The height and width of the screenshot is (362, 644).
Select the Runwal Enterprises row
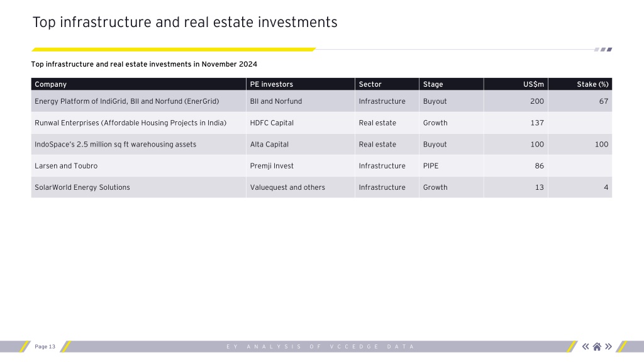click(321, 123)
